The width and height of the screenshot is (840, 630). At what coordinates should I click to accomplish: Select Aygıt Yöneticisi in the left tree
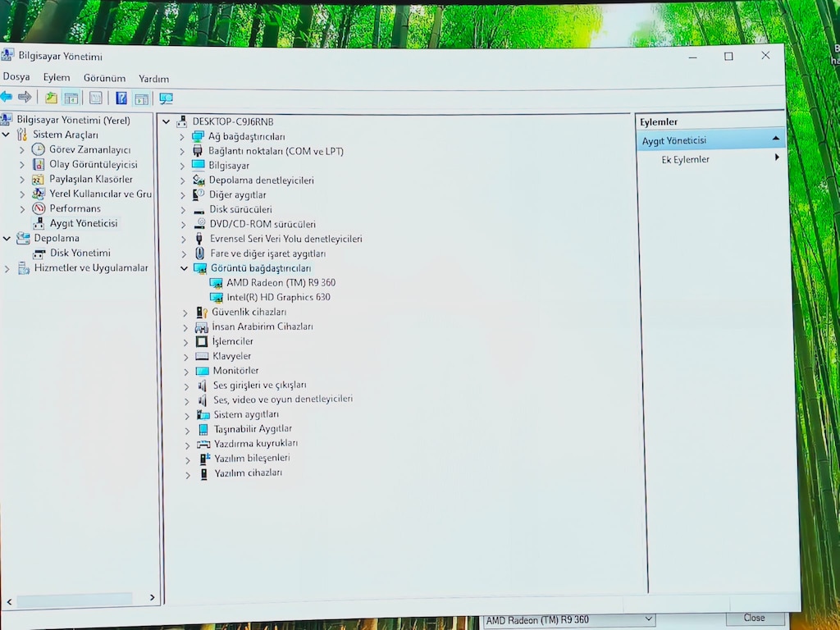point(84,223)
